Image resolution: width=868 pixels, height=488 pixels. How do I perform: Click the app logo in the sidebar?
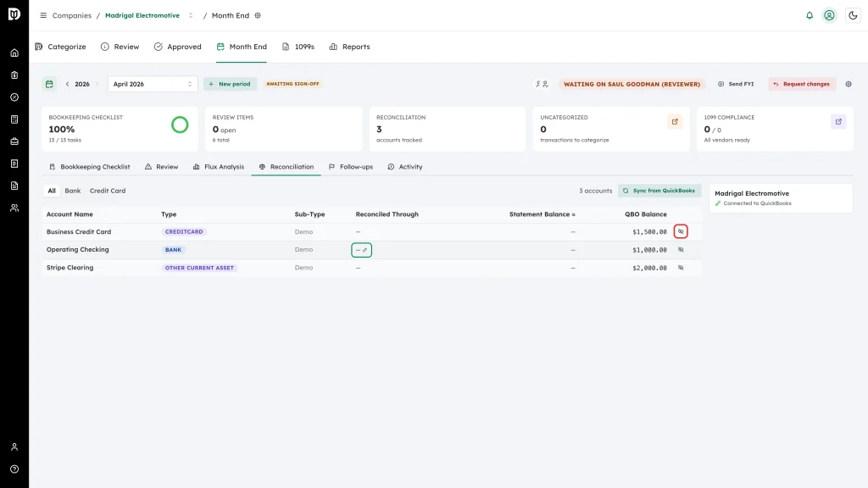pos(14,14)
